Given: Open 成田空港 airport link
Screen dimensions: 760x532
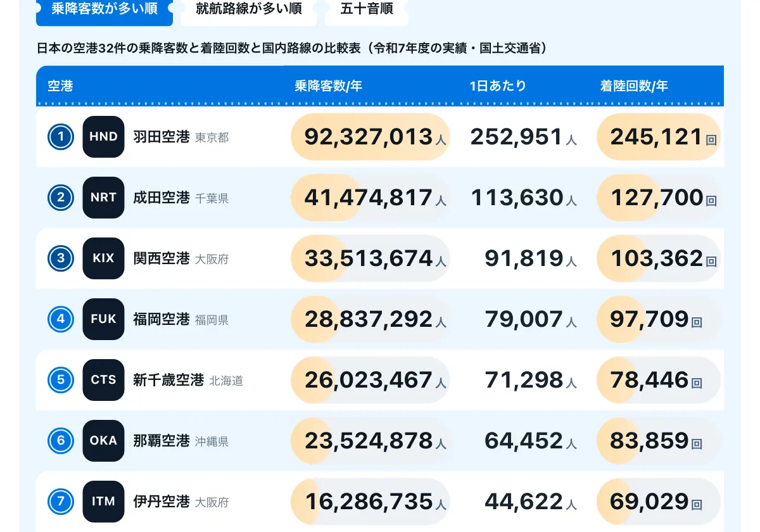Looking at the screenshot, I should [x=161, y=198].
